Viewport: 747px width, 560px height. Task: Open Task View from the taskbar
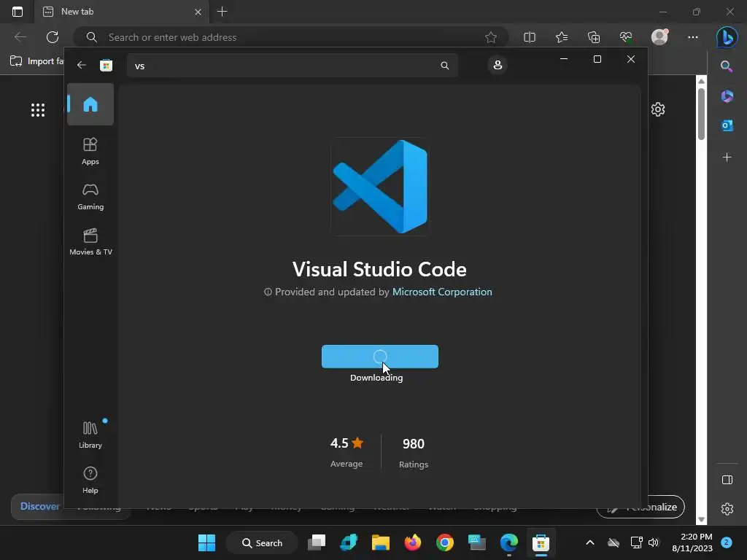pyautogui.click(x=317, y=542)
